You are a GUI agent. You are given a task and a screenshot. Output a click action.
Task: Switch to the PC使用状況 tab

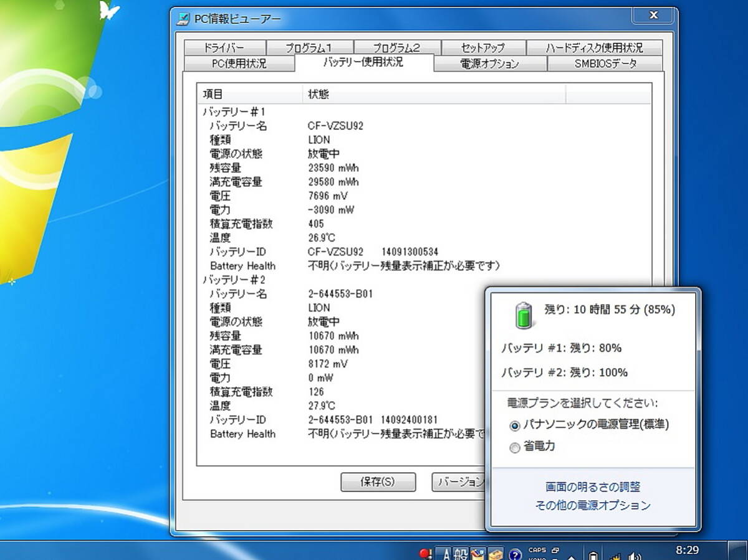pyautogui.click(x=239, y=64)
